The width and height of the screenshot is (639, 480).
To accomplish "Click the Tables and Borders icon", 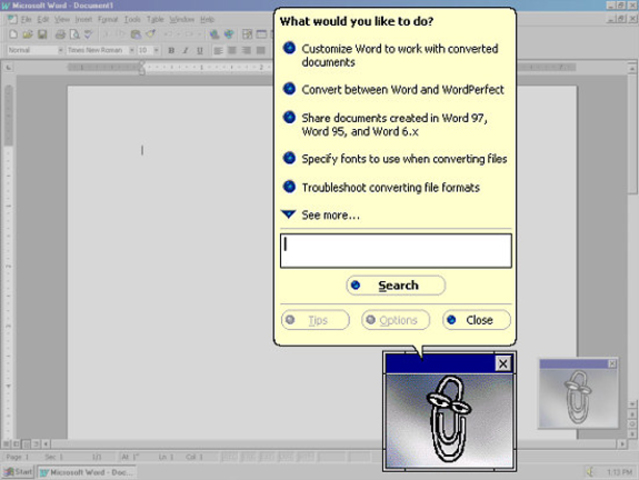I will click(247, 35).
